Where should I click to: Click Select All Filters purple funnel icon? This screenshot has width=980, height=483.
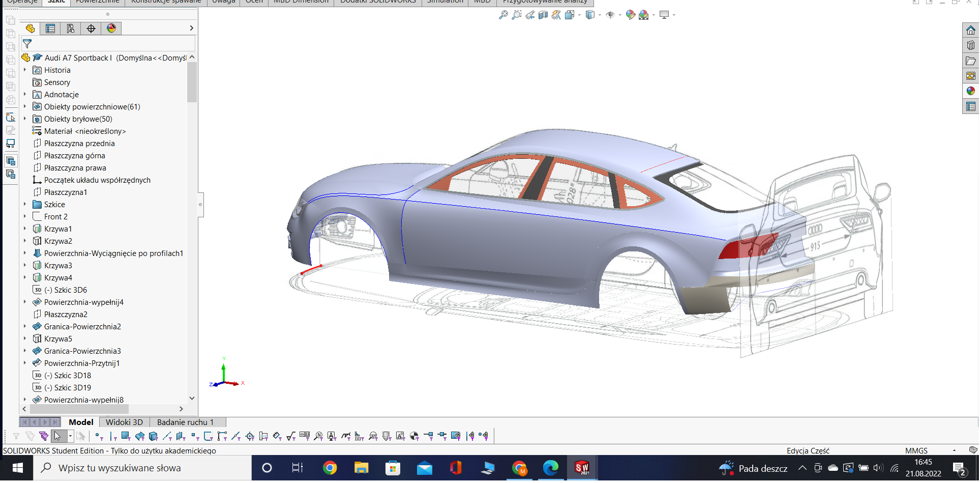pos(44,436)
